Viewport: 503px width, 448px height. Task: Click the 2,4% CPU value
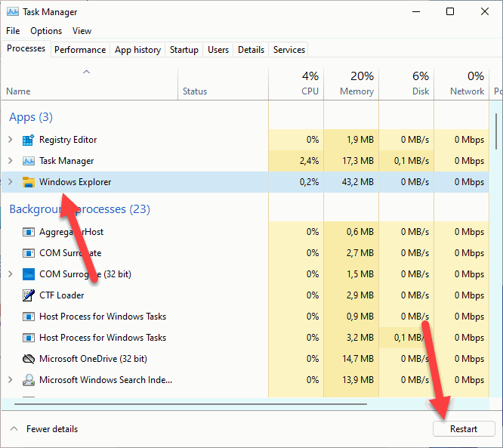click(309, 161)
